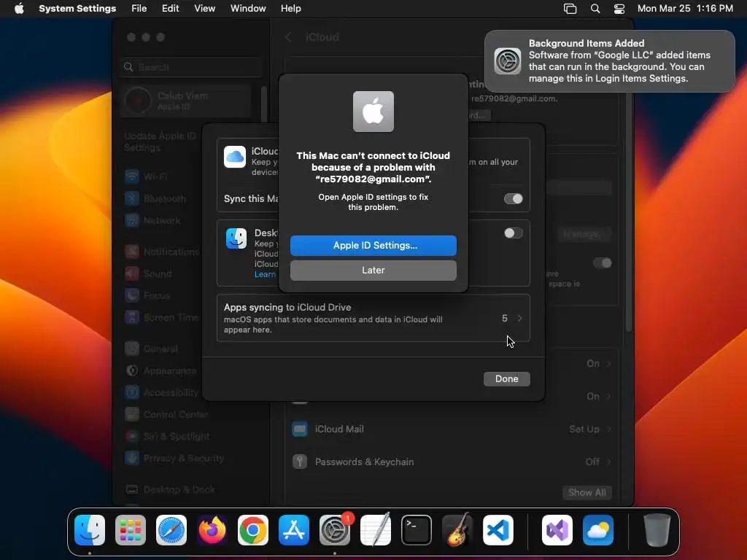Open the File menu

pyautogui.click(x=139, y=9)
